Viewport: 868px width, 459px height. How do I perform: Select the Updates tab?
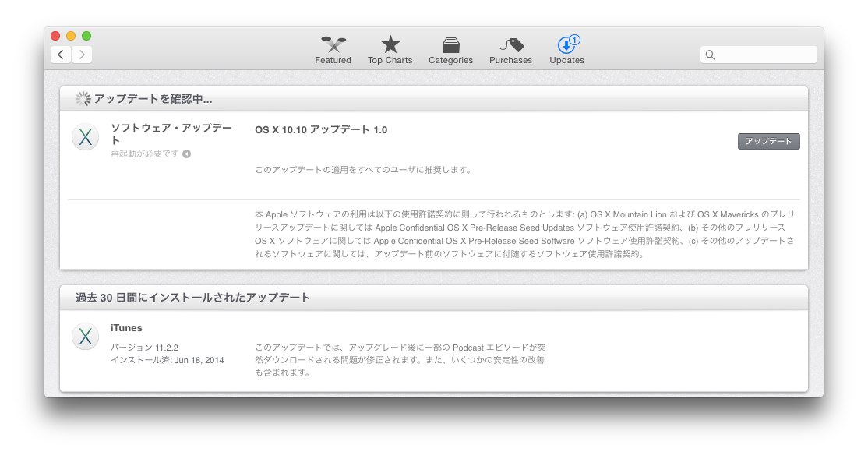pyautogui.click(x=566, y=51)
